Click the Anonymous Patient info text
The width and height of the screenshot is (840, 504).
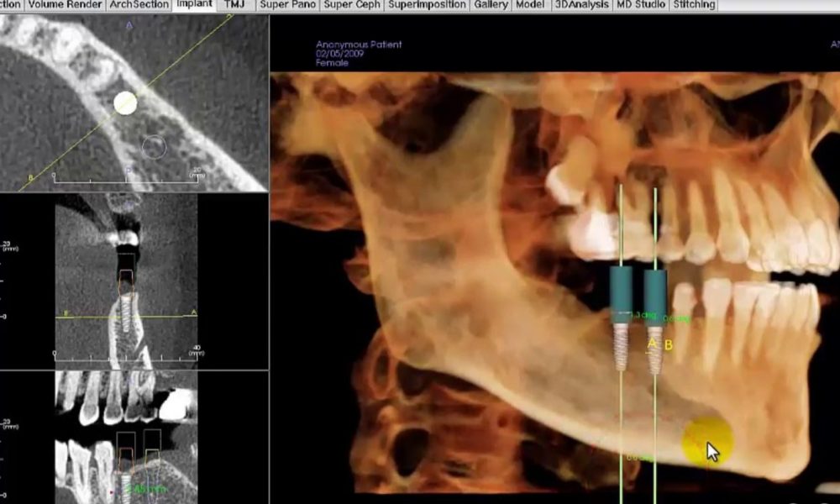pyautogui.click(x=359, y=45)
